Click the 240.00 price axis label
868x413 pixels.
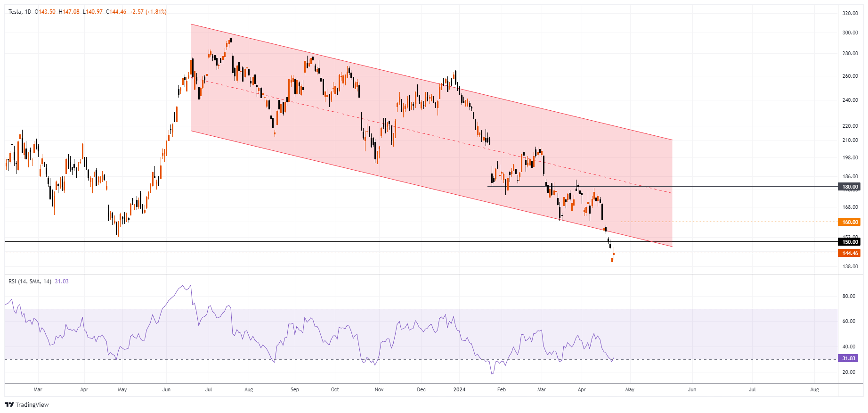pos(850,100)
